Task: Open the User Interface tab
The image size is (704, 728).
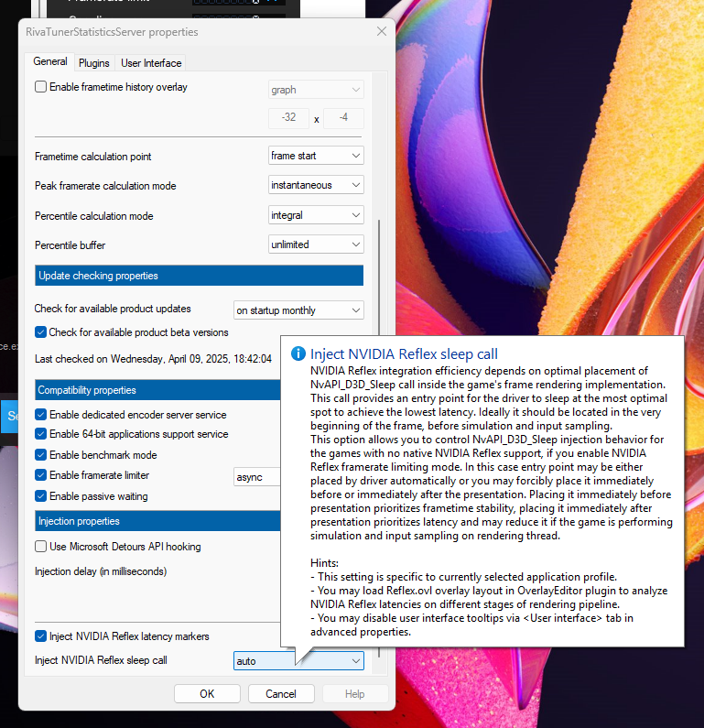Action: (151, 62)
